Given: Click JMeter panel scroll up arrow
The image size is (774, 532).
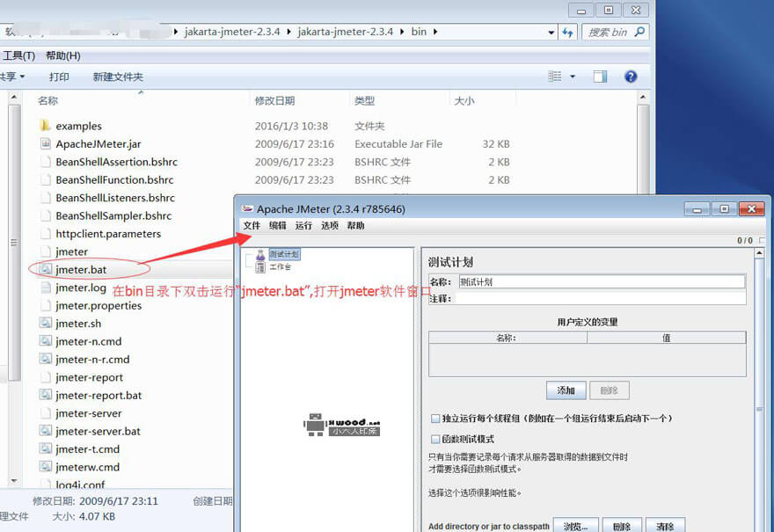Looking at the screenshot, I should coord(759,253).
